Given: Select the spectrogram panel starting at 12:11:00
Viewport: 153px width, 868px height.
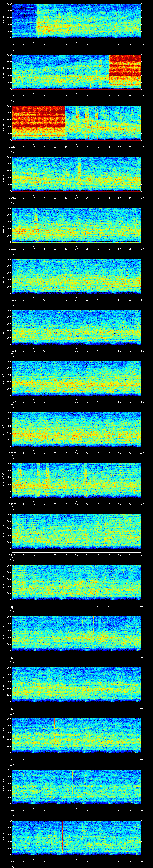Looking at the screenshot, I should [76, 531].
